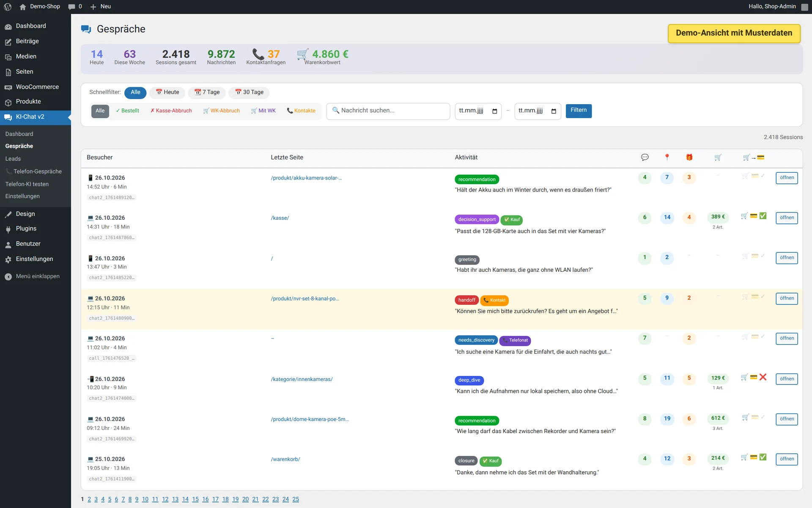Click the Benutzer person icon
This screenshot has width=812, height=508.
(x=8, y=245)
